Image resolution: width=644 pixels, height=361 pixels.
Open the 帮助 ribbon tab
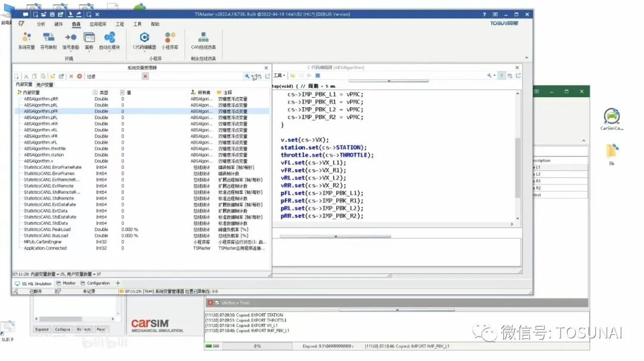click(155, 24)
